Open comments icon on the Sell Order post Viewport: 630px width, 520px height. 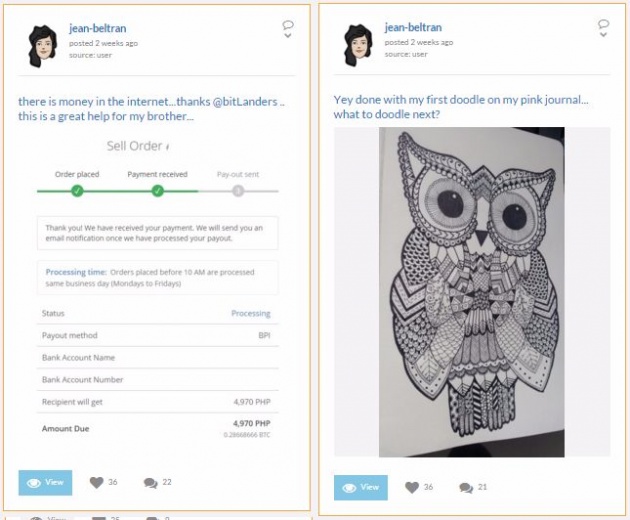pyautogui.click(x=151, y=483)
